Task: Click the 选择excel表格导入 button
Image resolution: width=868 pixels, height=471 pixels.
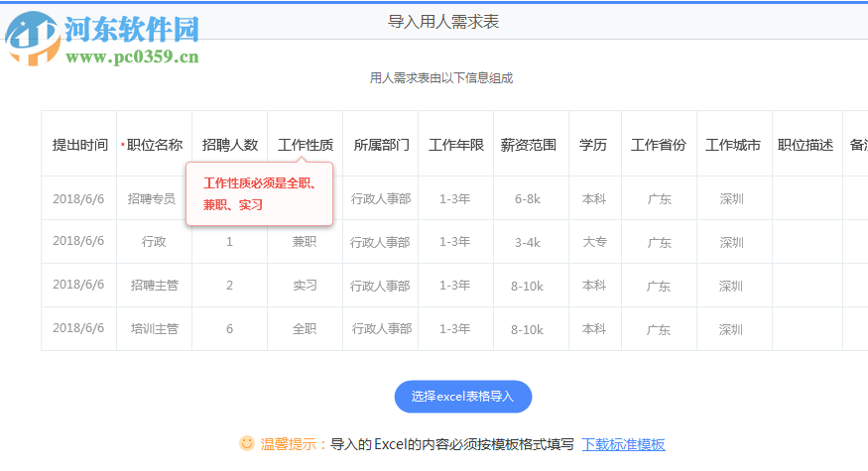Action: [x=463, y=397]
